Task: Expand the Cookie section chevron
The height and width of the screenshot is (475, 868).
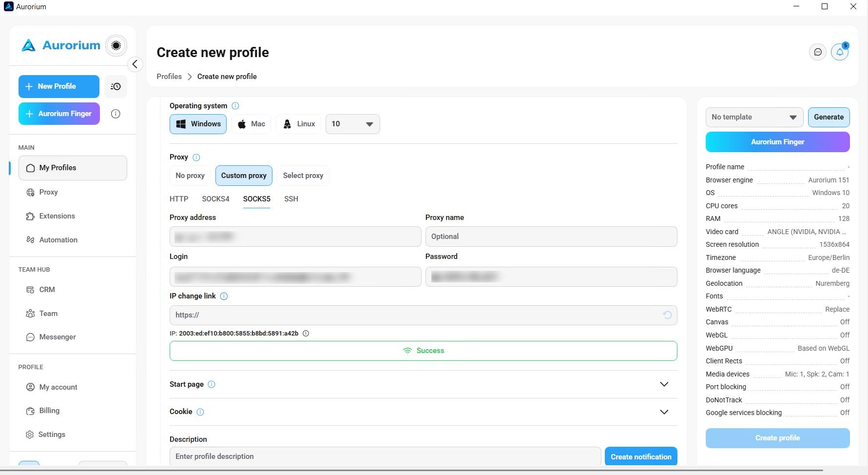Action: pos(664,412)
